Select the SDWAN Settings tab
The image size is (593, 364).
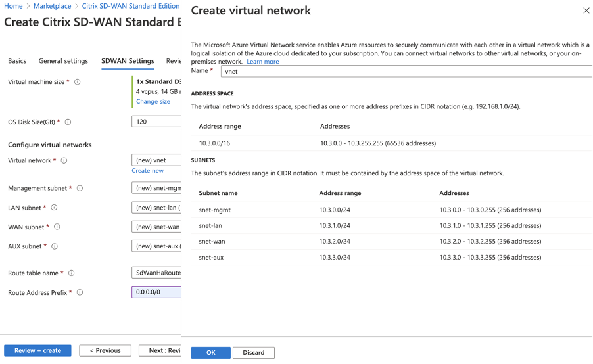tap(128, 61)
